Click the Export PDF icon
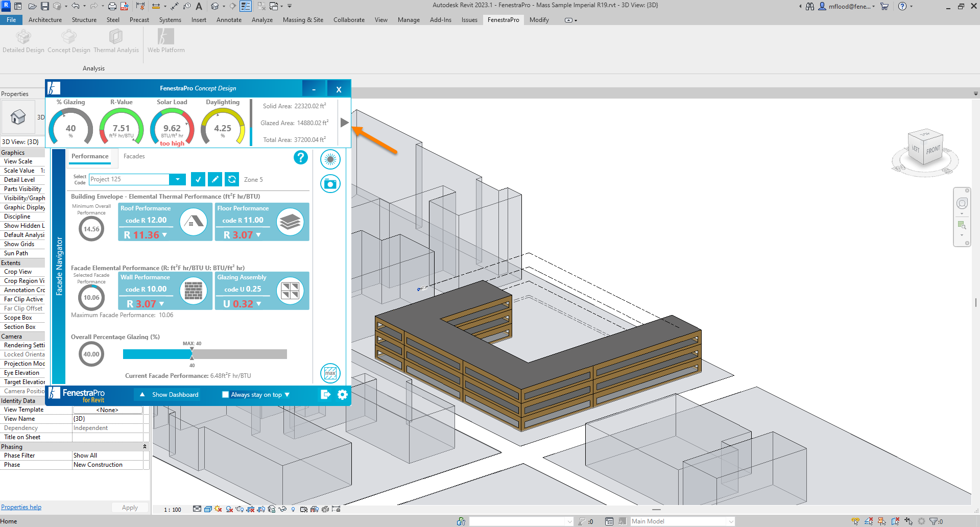This screenshot has height=527, width=980. [x=125, y=6]
